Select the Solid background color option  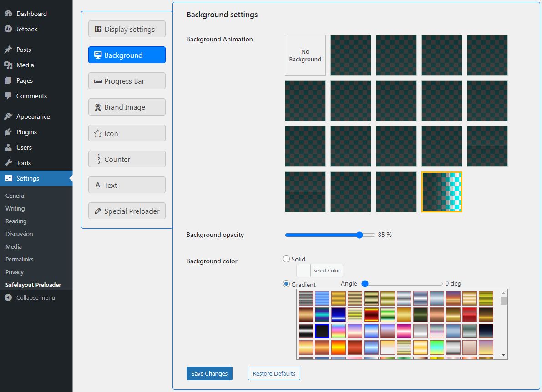tap(286, 259)
